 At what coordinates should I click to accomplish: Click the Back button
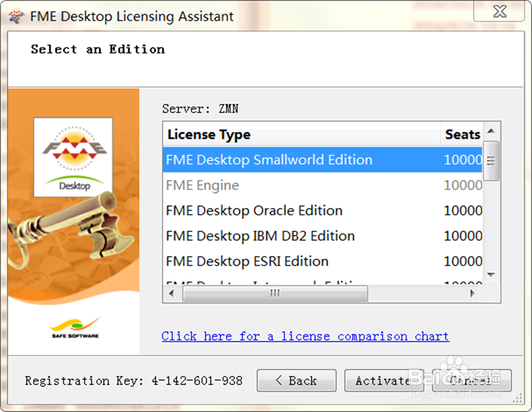[x=297, y=381]
